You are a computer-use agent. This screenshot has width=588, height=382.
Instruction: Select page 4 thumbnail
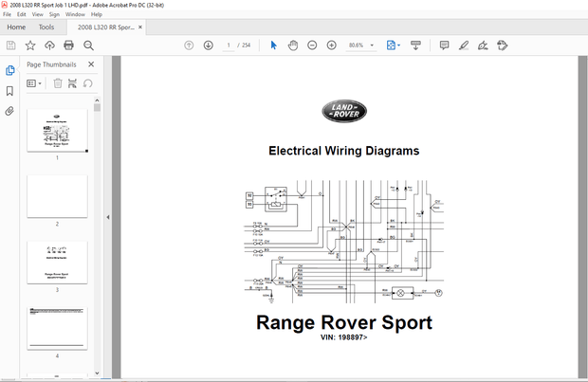point(57,328)
